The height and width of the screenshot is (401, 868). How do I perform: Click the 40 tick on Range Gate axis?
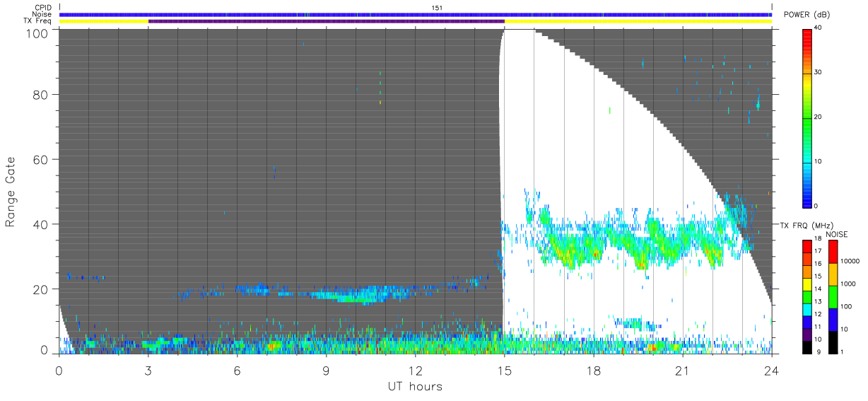(41, 224)
